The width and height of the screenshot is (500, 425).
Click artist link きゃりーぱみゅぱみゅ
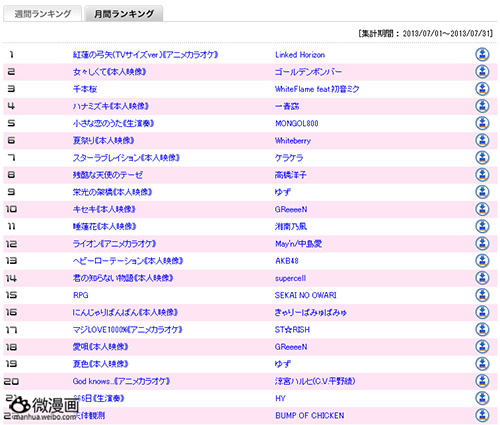pyautogui.click(x=311, y=313)
